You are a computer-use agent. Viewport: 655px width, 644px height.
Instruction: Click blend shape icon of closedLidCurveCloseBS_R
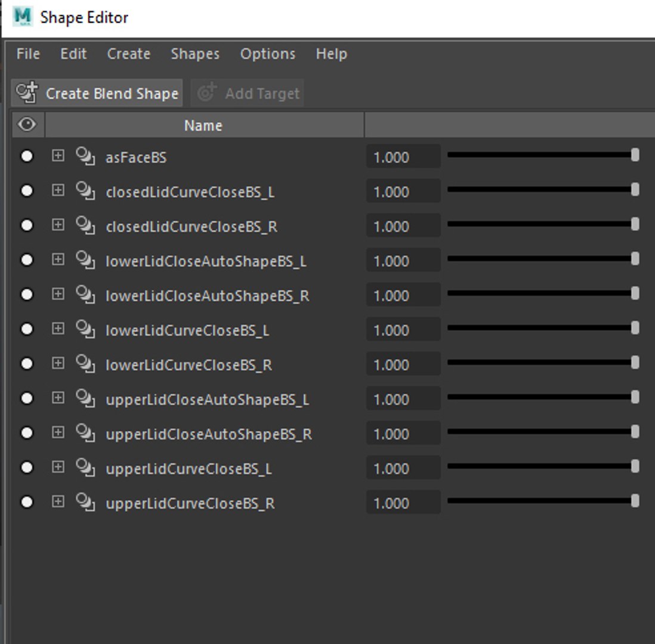click(x=85, y=226)
